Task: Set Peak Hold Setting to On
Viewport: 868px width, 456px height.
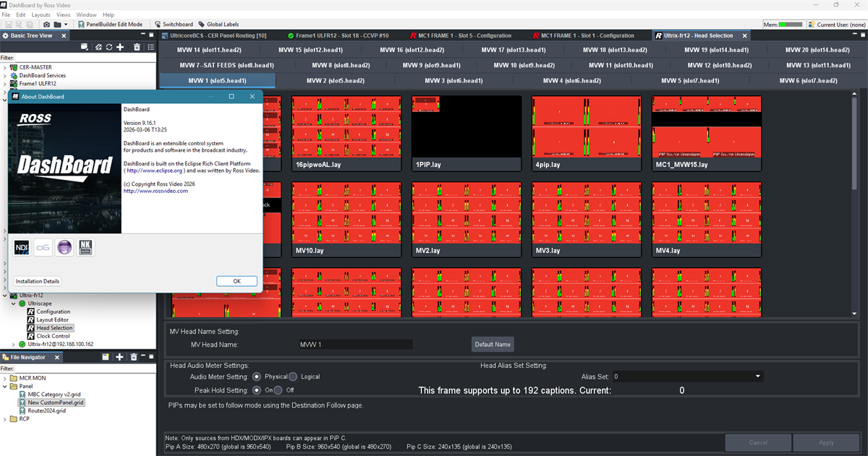Action: [255, 390]
